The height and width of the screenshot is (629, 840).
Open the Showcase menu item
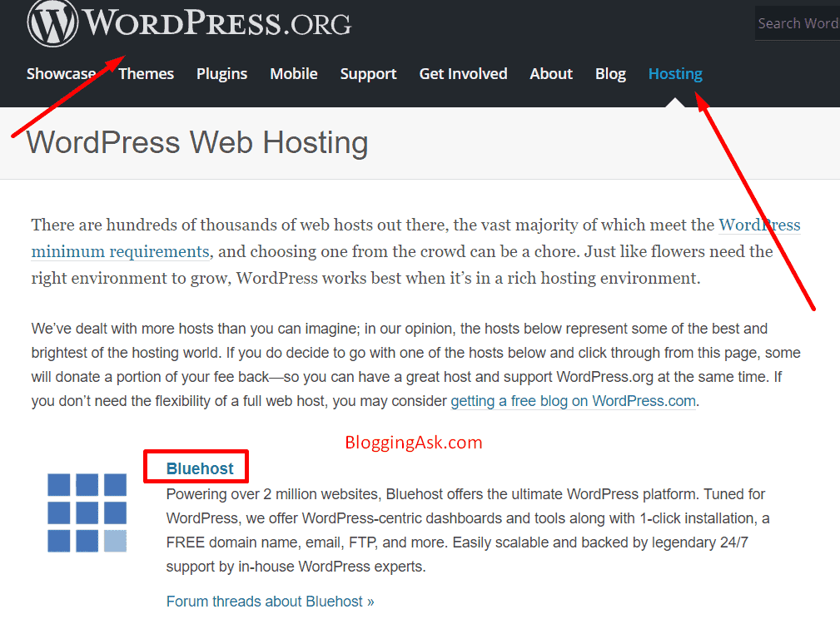click(61, 73)
